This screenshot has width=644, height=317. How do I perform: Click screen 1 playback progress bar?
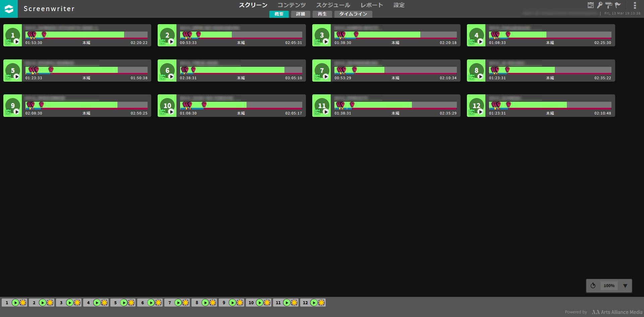click(x=87, y=35)
